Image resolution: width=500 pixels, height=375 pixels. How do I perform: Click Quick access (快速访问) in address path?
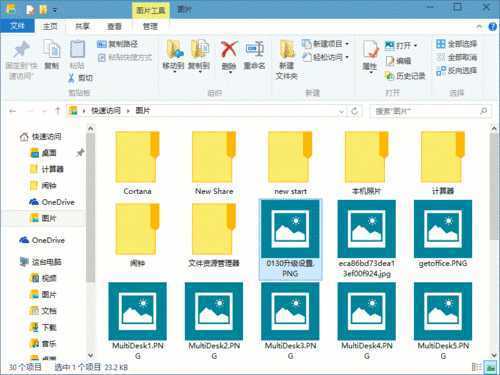106,111
